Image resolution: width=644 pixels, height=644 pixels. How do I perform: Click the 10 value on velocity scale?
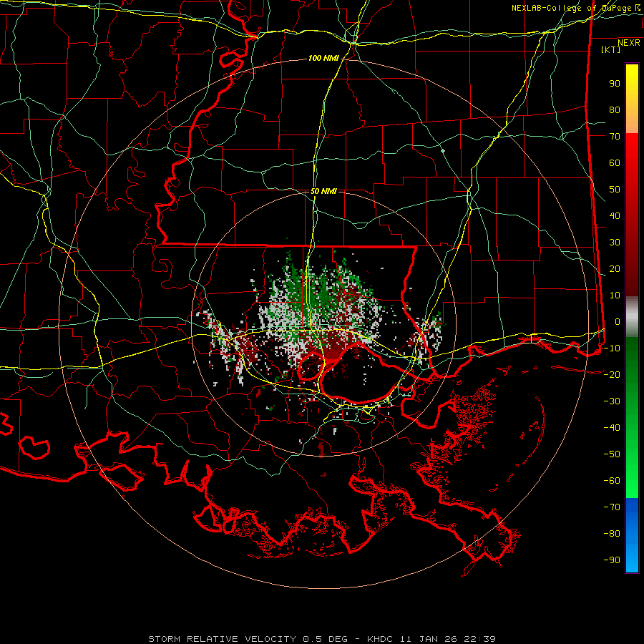pos(615,296)
